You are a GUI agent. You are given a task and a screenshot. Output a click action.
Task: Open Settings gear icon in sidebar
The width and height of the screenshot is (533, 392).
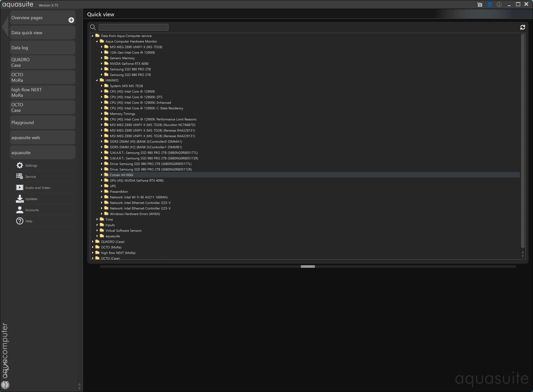click(x=20, y=165)
